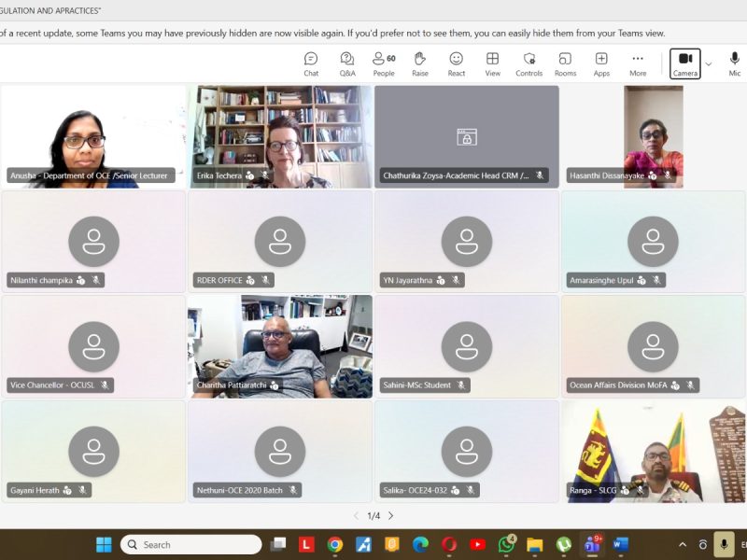Open the Windows Start menu
The width and height of the screenshot is (747, 560).
[x=103, y=545]
